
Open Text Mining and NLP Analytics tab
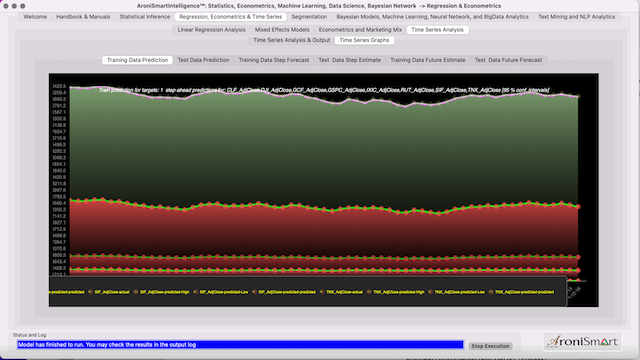(x=576, y=17)
